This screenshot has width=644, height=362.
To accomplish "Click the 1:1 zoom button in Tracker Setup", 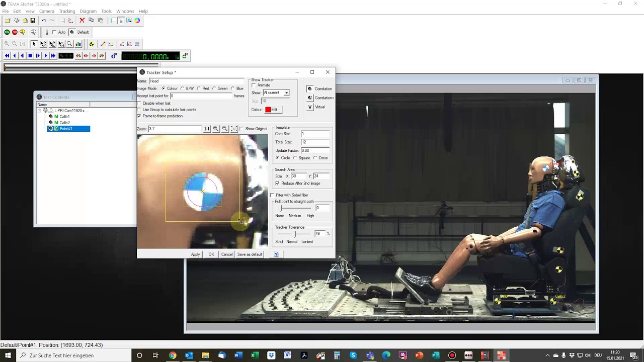I will [x=207, y=129].
